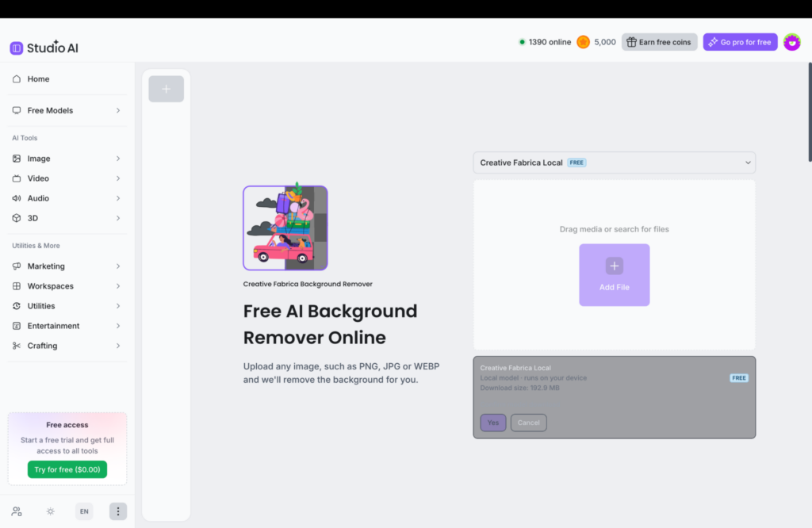Click the Utilities refresh icon
This screenshot has width=812, height=528.
(17, 306)
